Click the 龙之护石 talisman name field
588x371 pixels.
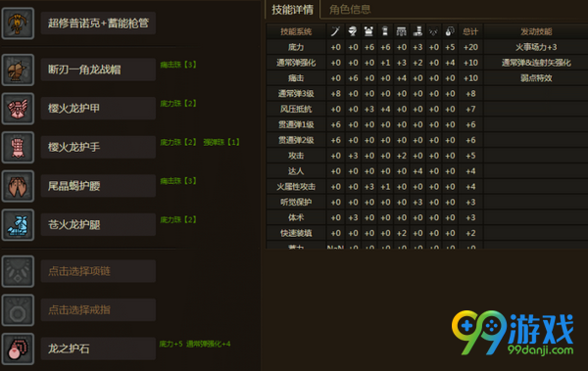click(98, 348)
